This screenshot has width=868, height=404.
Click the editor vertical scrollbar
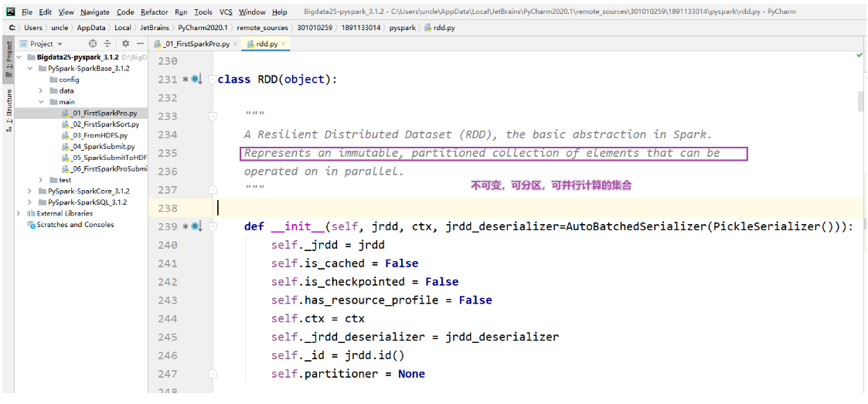coord(860,101)
